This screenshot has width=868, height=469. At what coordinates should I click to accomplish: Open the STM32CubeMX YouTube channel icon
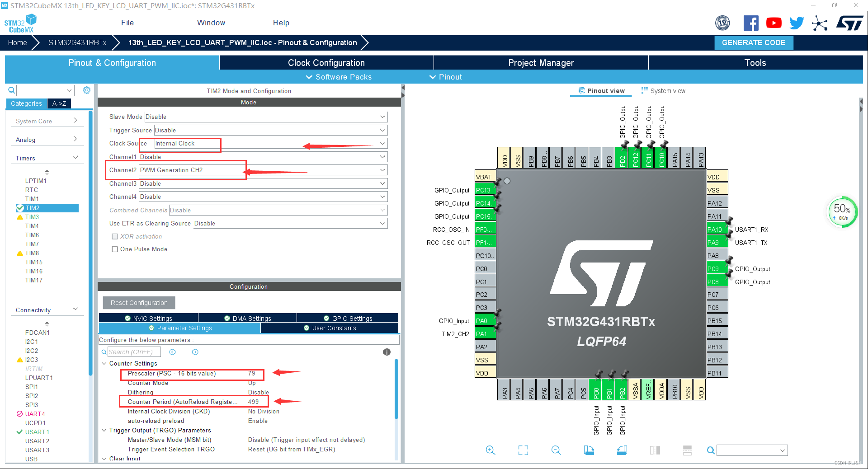coord(774,23)
